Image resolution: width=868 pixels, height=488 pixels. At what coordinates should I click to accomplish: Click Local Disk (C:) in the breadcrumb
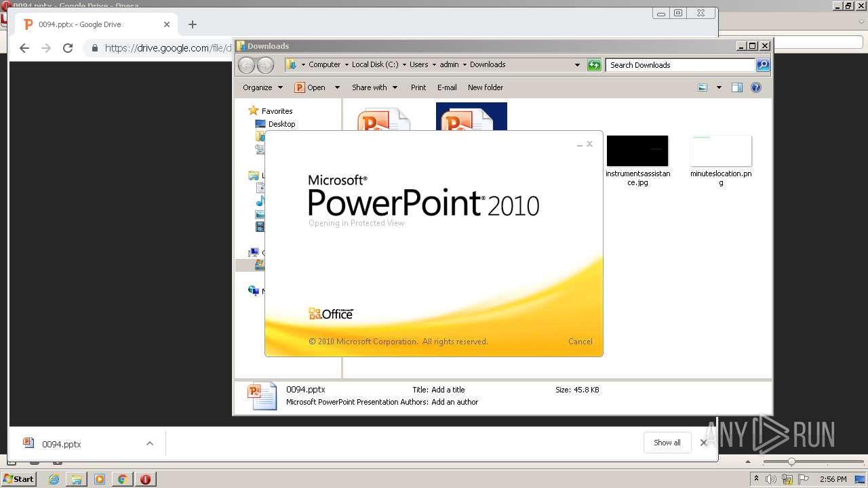(375, 64)
